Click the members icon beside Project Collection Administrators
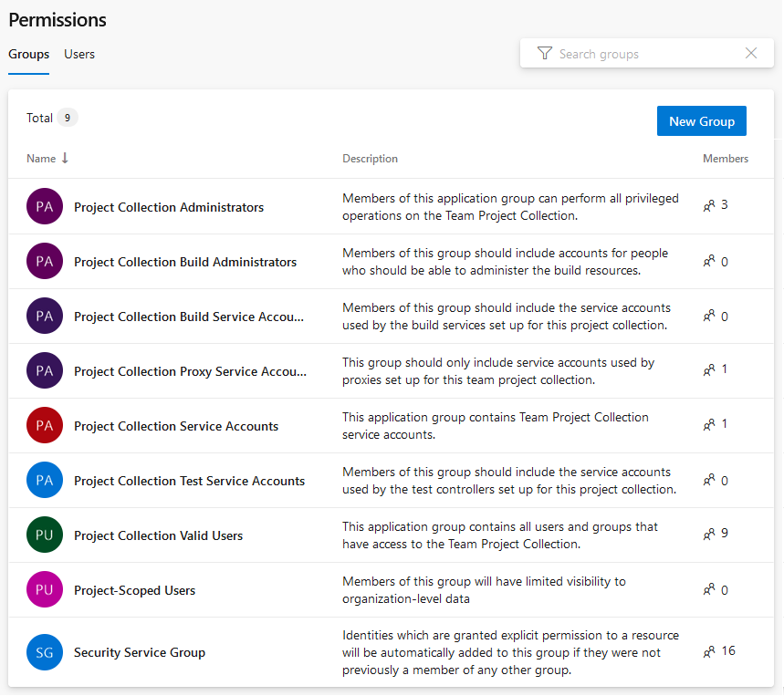Screen dimensions: 784x696 tap(709, 205)
